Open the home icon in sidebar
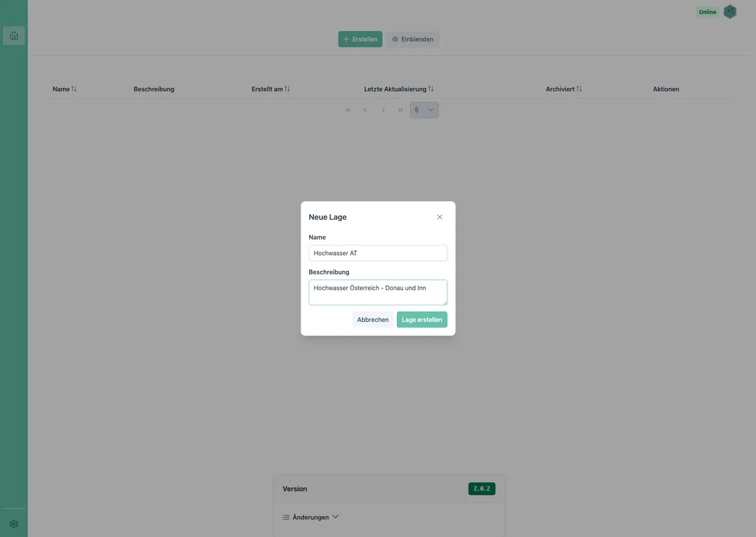 point(14,36)
